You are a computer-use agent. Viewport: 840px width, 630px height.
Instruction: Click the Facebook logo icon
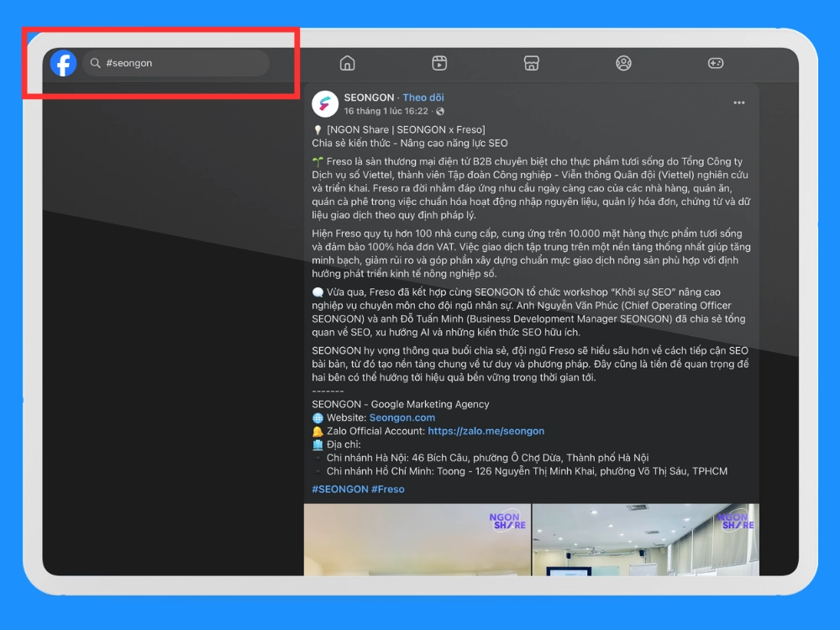click(63, 63)
